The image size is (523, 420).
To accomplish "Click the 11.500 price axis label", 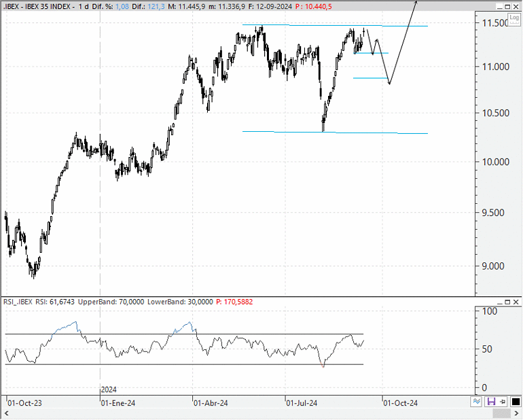I will [x=495, y=23].
